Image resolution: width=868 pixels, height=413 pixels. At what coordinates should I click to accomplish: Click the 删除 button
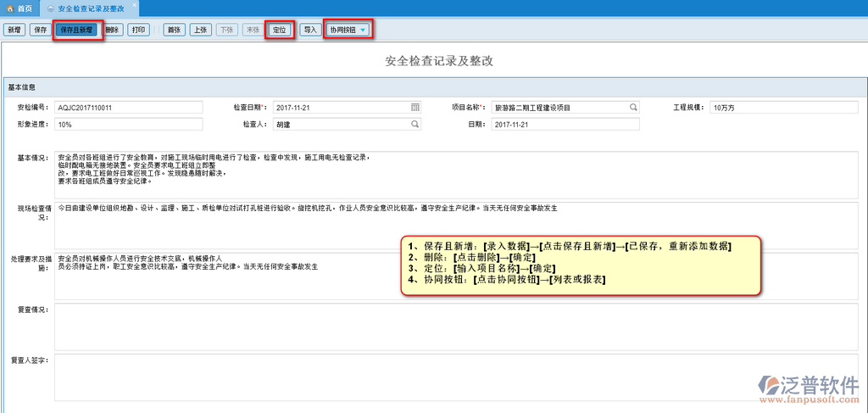tap(113, 30)
